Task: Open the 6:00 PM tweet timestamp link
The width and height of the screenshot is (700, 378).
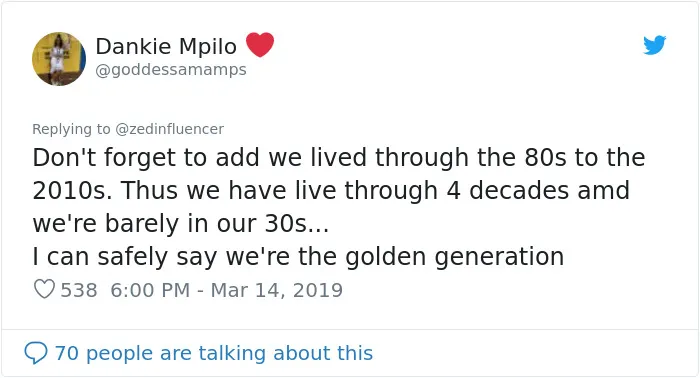Action: (x=150, y=290)
